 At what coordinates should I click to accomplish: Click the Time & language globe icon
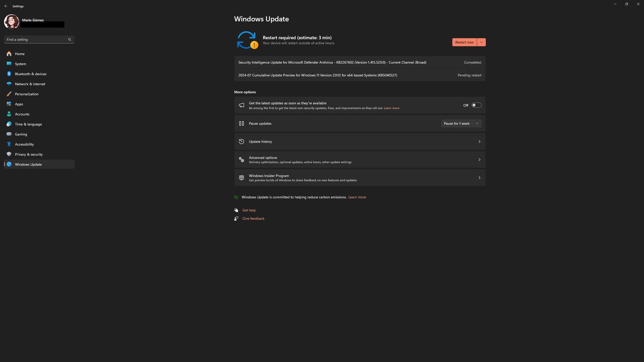point(9,124)
